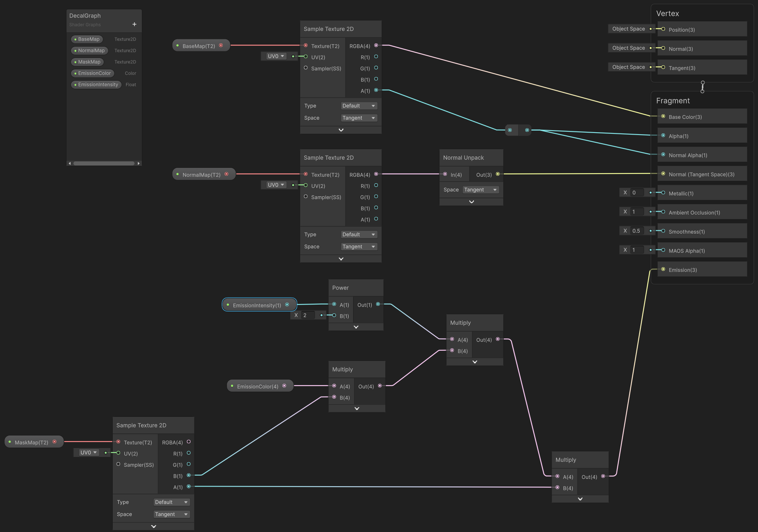The image size is (758, 532).
Task: Edit MAOS Alpha X value field
Action: click(637, 250)
